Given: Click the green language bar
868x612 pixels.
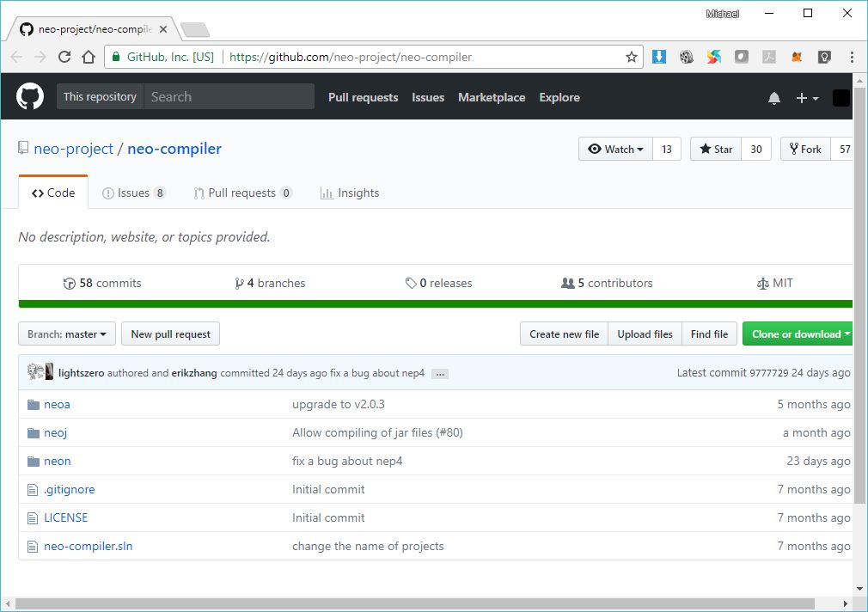Looking at the screenshot, I should click(x=436, y=304).
